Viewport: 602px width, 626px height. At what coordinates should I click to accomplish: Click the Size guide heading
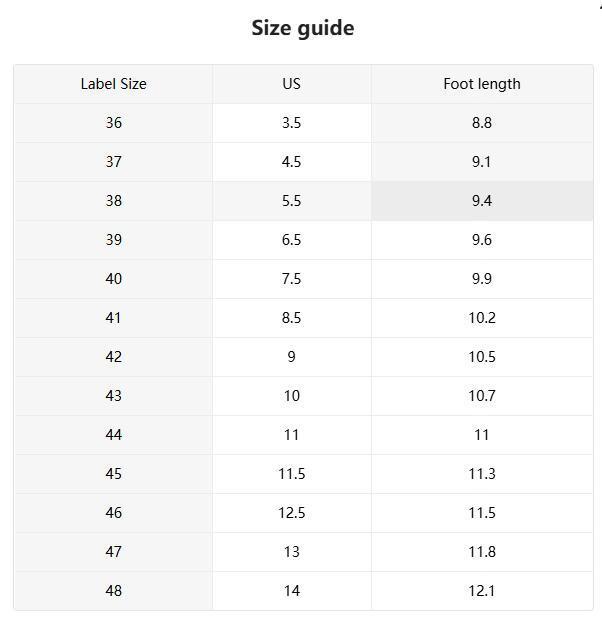(302, 28)
